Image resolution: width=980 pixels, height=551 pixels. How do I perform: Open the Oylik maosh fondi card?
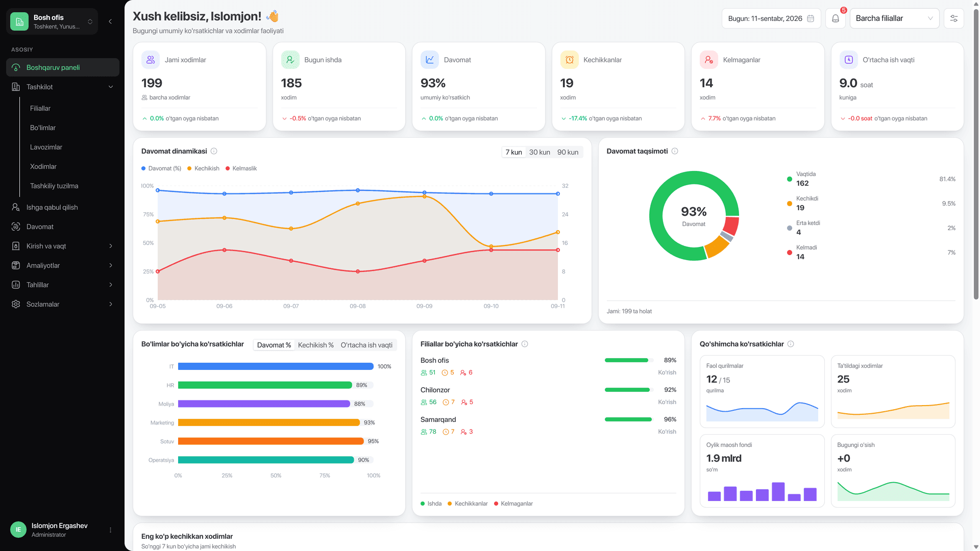[x=762, y=471]
